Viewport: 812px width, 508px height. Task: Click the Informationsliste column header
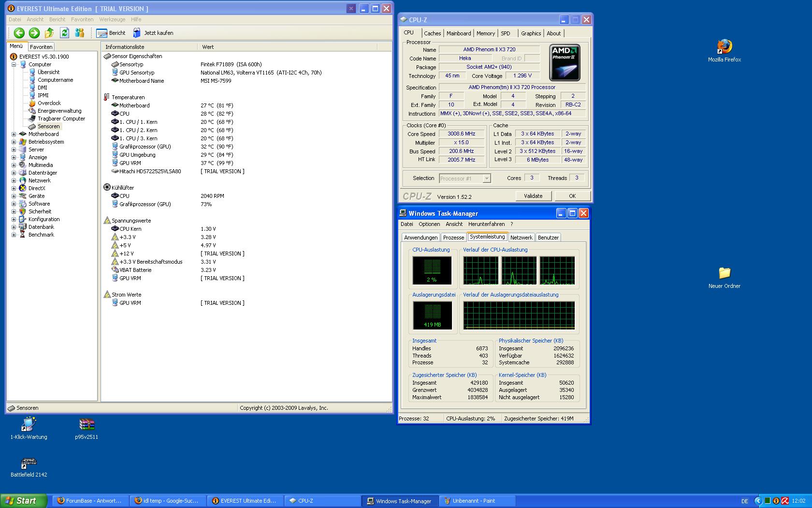click(149, 47)
